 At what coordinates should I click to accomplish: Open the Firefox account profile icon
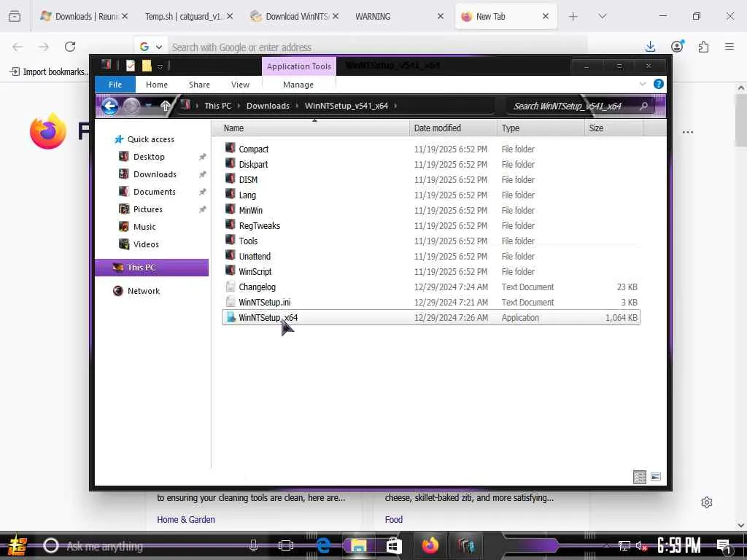(677, 46)
